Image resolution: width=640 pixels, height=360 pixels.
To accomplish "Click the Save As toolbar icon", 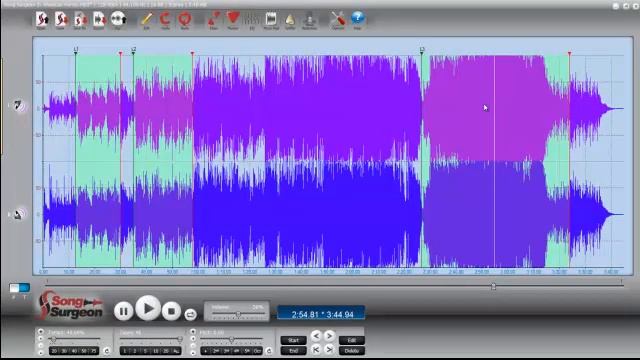I will coord(80,19).
